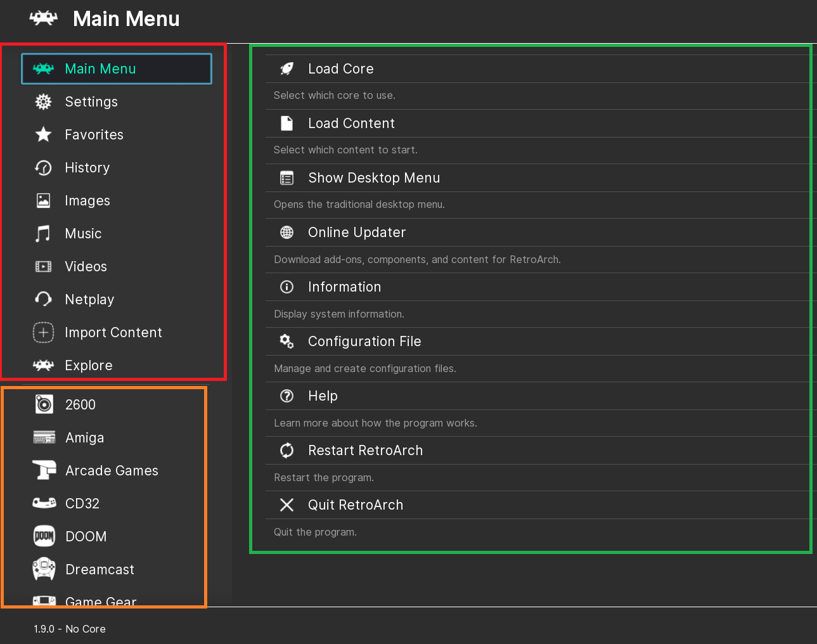Screen dimensions: 817x644
Task: Go to Favorites in the sidebar
Action: (117, 134)
